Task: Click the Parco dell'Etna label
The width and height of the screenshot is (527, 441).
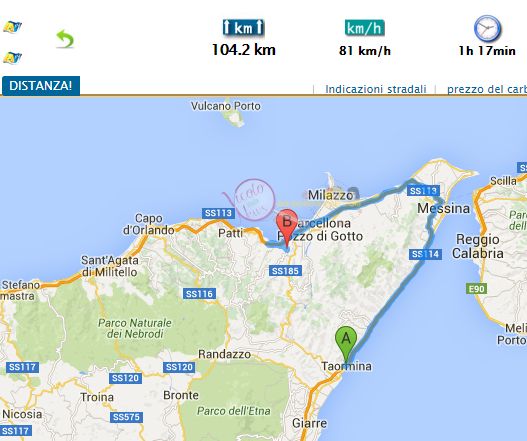Action: pyautogui.click(x=234, y=411)
